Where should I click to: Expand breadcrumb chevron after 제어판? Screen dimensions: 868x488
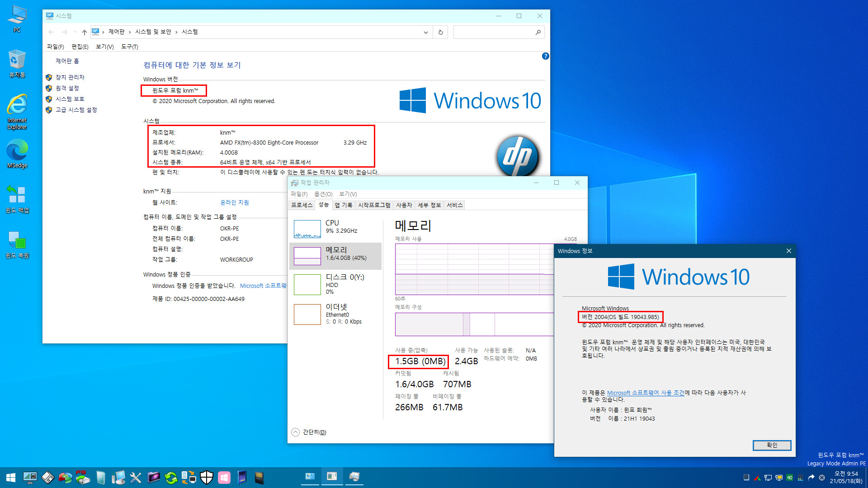pos(130,32)
